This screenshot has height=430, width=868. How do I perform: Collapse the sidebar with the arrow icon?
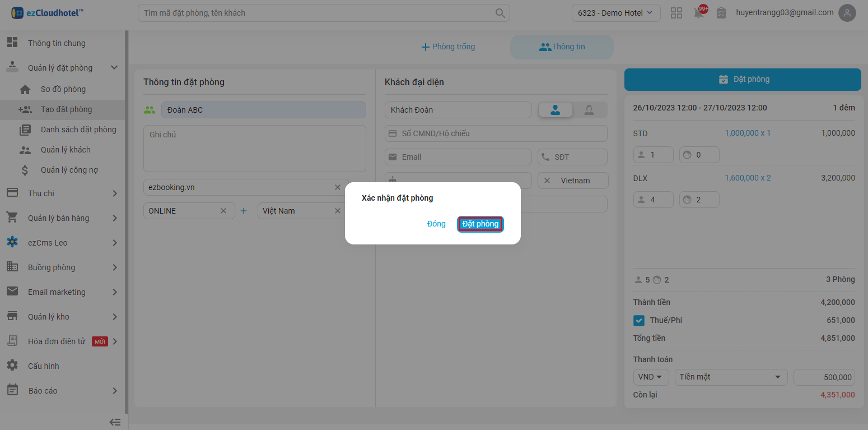point(115,422)
